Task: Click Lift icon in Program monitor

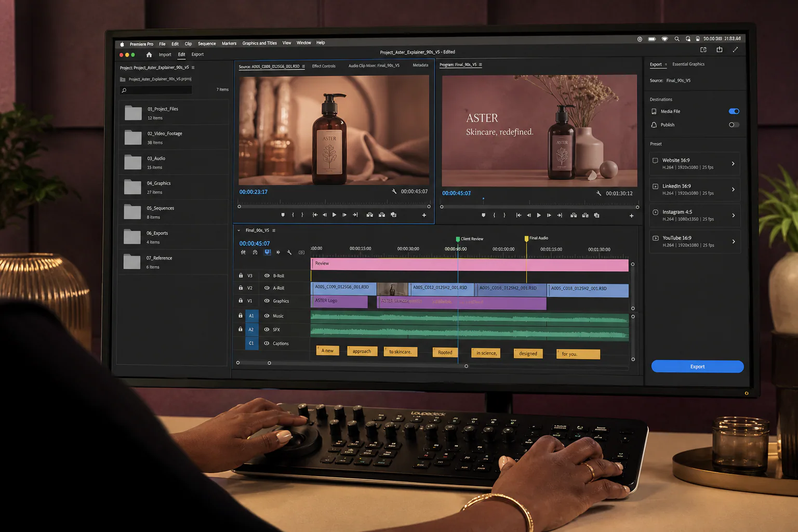Action: [574, 215]
